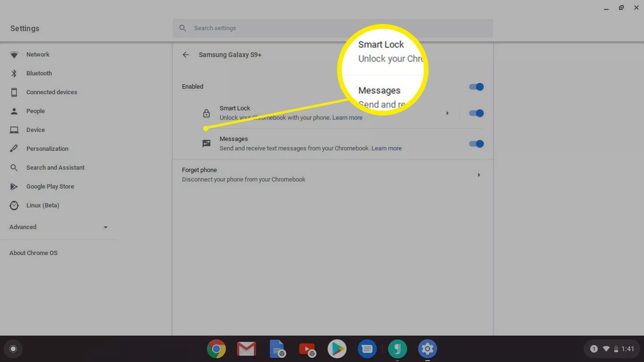Click the Settings title text
This screenshot has width=644, height=362.
(25, 28)
